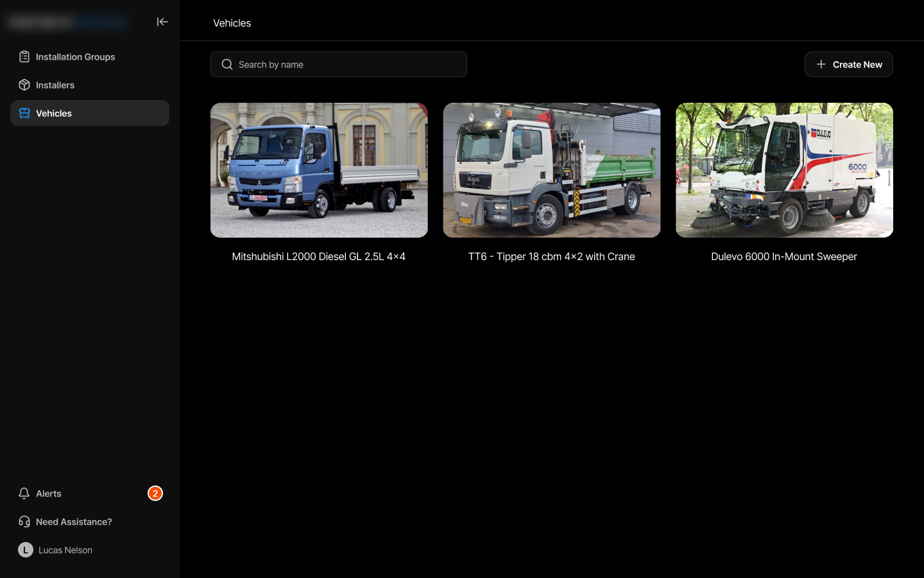Click the blurred logo in the sidebar header

[68, 22]
